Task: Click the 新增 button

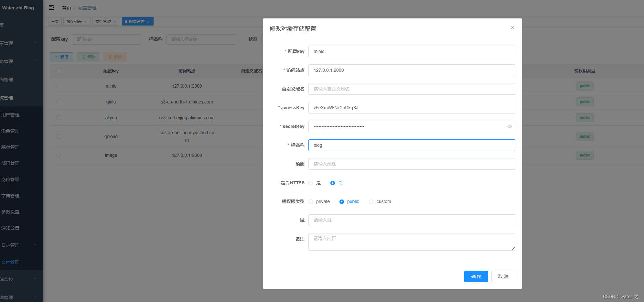Action: (x=62, y=57)
